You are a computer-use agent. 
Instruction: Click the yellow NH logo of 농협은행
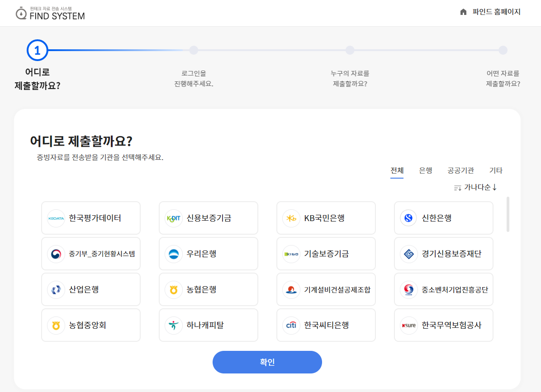(x=174, y=290)
